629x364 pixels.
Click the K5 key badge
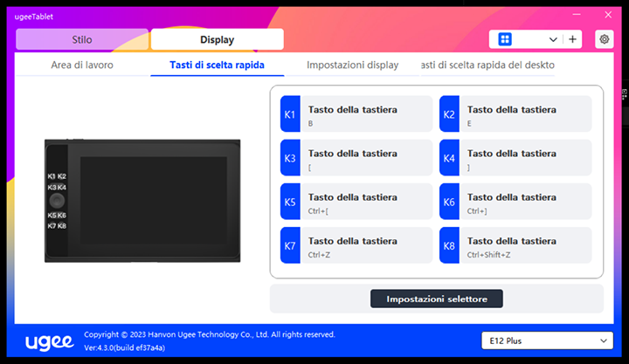(290, 203)
